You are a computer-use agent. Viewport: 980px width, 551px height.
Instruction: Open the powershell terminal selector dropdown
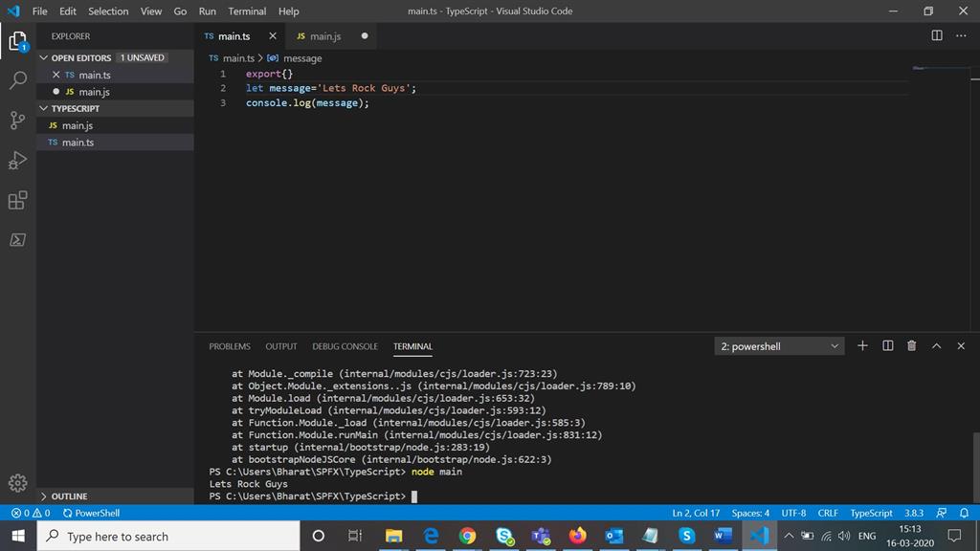[779, 346]
